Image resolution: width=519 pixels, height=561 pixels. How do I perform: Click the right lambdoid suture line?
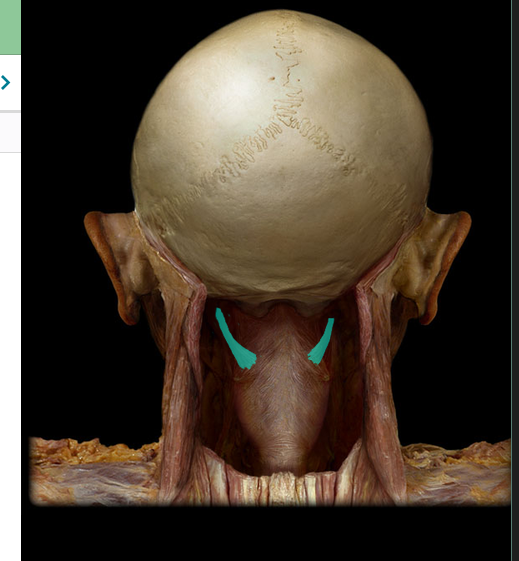click(x=322, y=147)
